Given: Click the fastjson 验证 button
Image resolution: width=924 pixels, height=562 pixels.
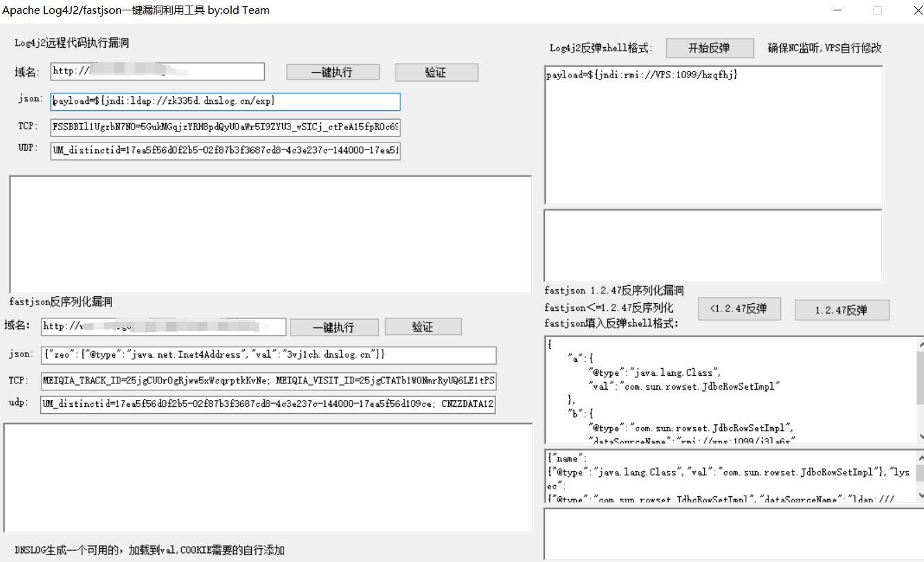Looking at the screenshot, I should pos(423,327).
